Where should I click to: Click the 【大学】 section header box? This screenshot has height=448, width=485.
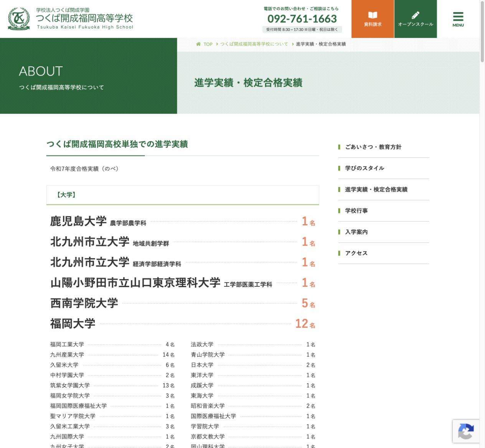point(183,195)
